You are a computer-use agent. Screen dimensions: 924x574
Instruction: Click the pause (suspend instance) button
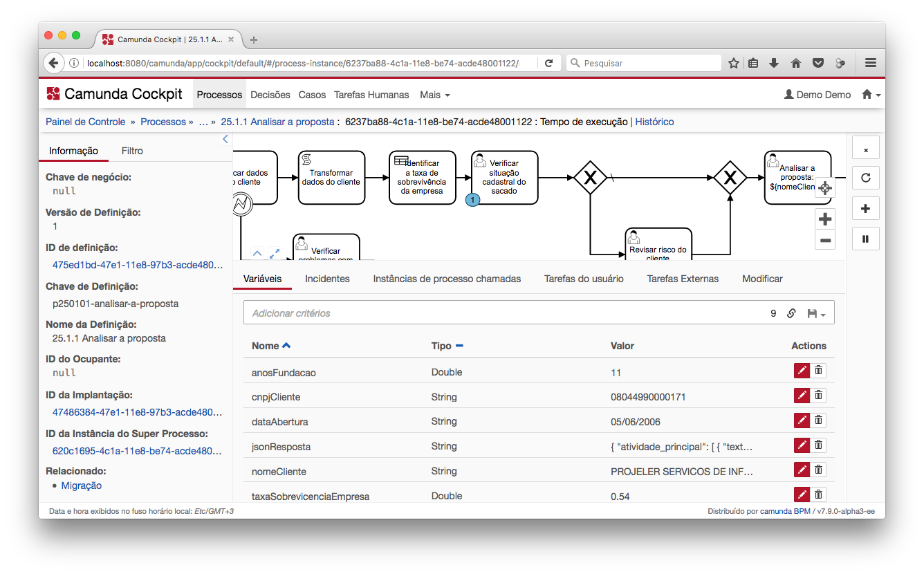coord(865,239)
